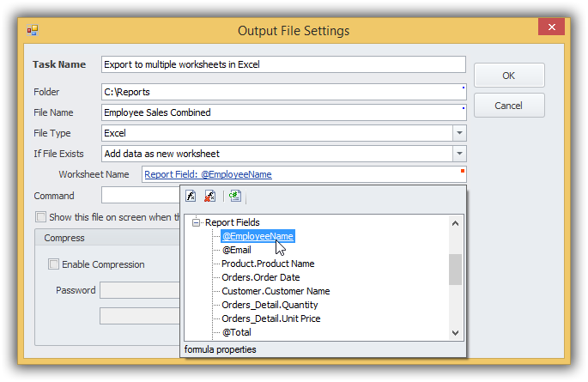
Task: Expand the If File Exists dropdown
Action: [459, 154]
